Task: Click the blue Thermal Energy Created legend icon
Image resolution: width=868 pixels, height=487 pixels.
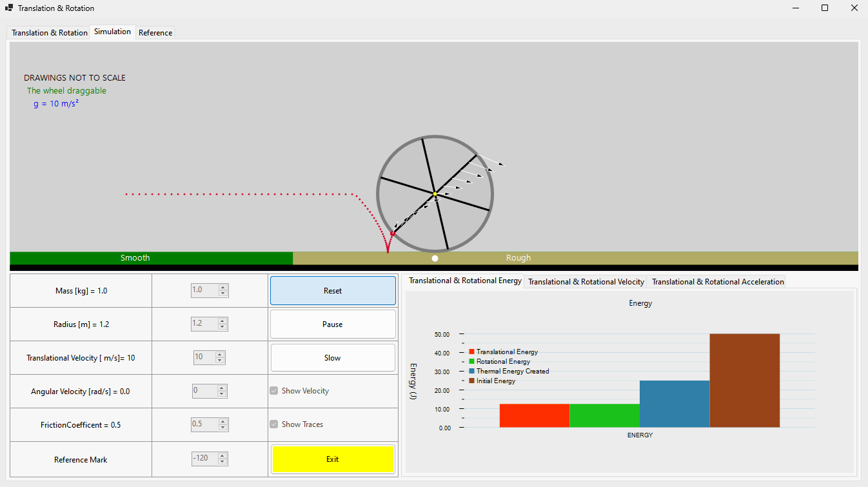Action: click(x=472, y=371)
